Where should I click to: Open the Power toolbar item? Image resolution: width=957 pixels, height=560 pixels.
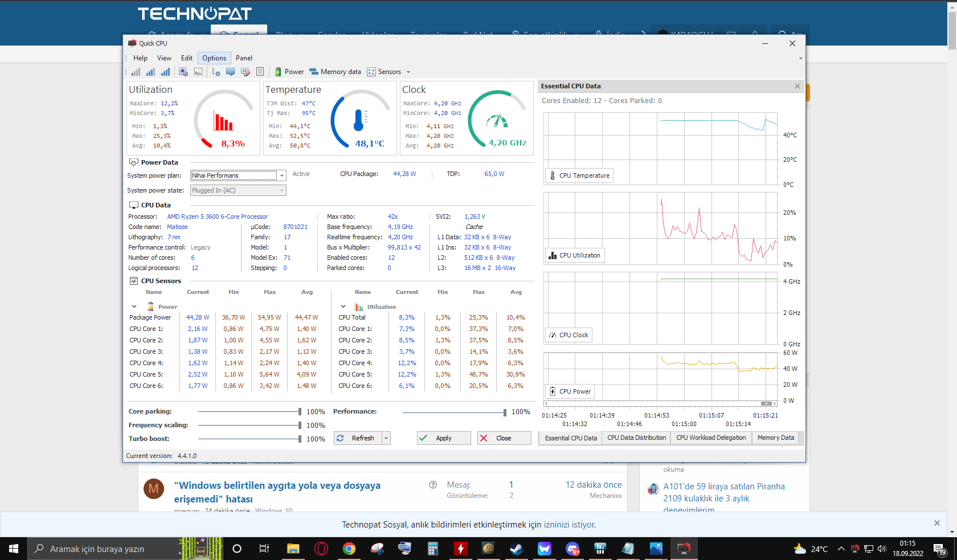(x=289, y=72)
